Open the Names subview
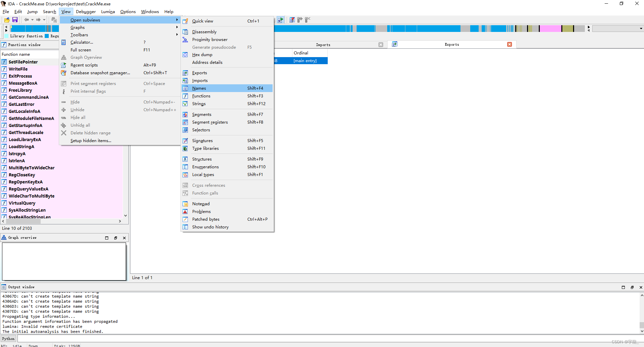The width and height of the screenshot is (644, 347). point(227,88)
